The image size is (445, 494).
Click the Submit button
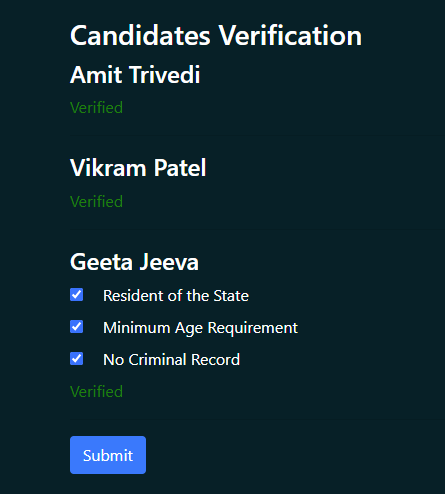pos(108,455)
